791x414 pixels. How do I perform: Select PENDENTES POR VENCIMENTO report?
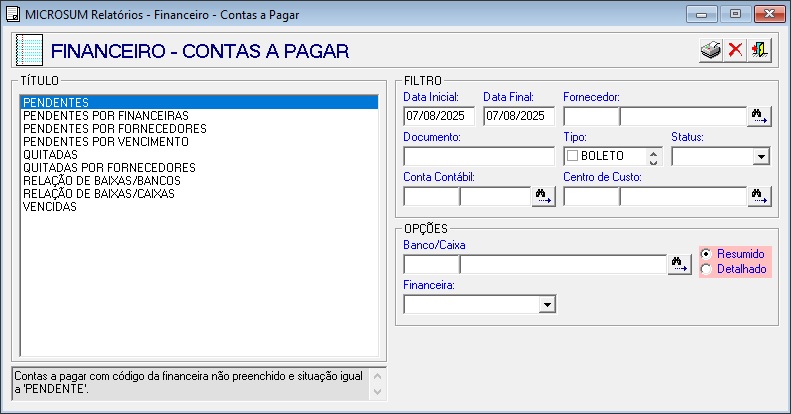pos(199,142)
